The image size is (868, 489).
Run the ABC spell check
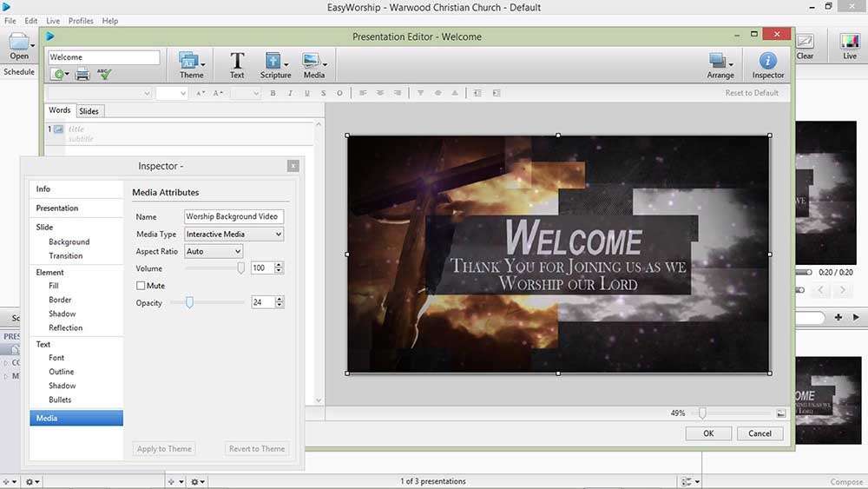pos(104,75)
